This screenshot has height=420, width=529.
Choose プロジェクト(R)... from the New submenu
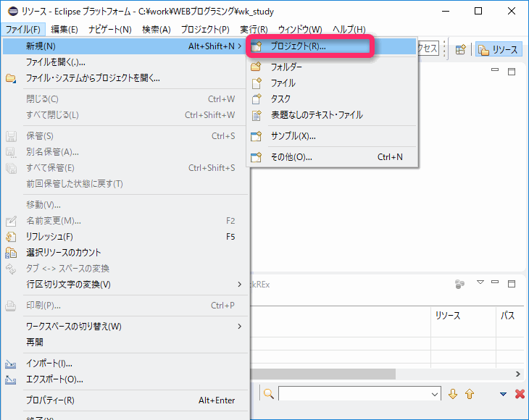(x=332, y=46)
